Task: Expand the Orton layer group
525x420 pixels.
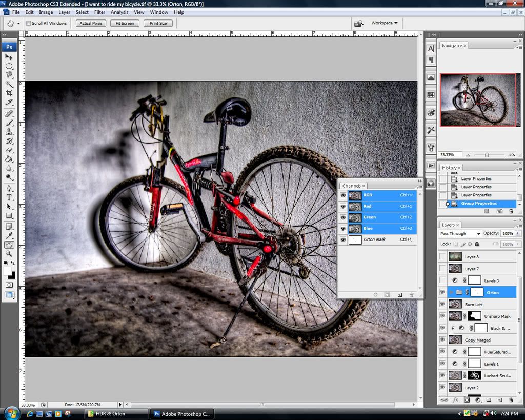Action: point(451,292)
